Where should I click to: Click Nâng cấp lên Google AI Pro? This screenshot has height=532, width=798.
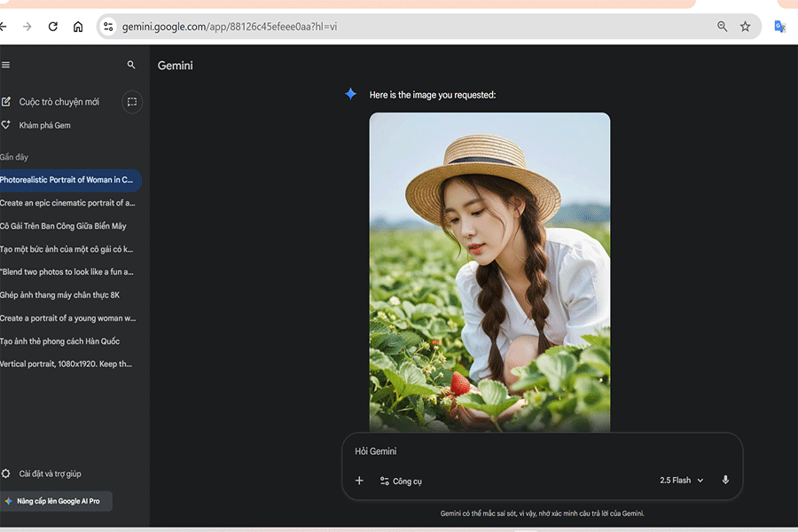(57, 501)
